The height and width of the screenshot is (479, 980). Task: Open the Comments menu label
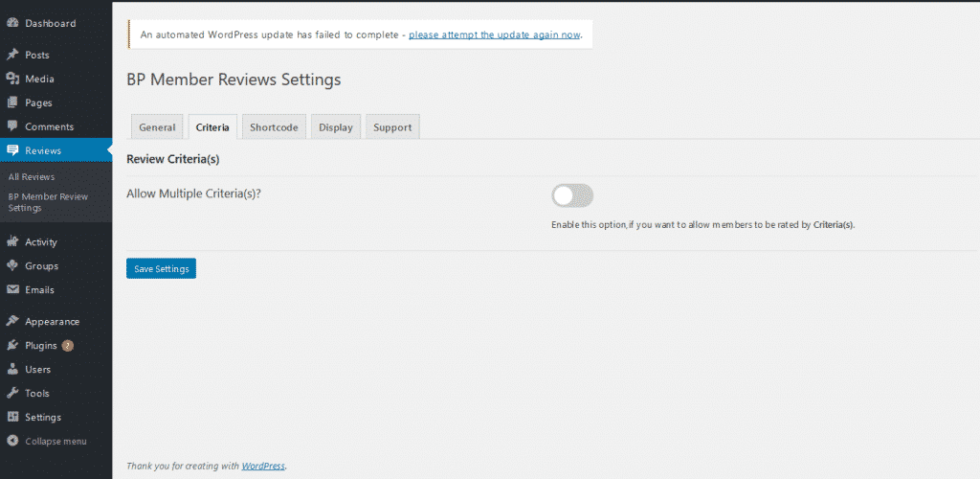(x=50, y=126)
